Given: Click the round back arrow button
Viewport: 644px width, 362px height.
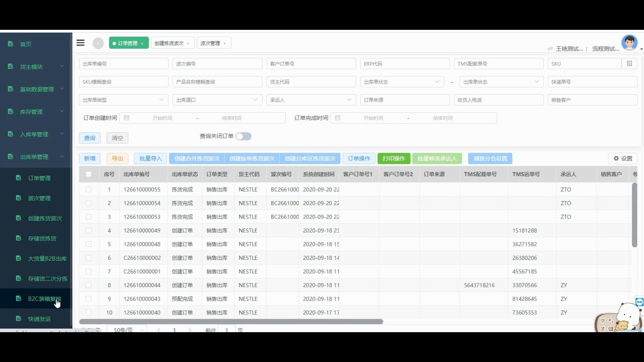Looking at the screenshot, I should coord(98,43).
